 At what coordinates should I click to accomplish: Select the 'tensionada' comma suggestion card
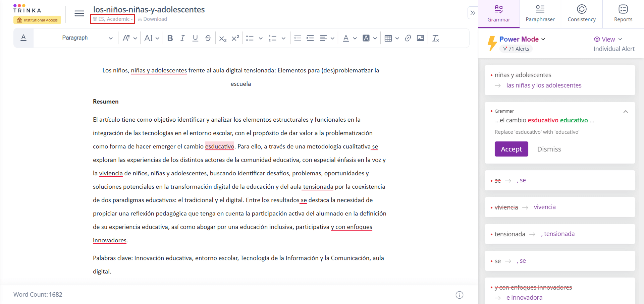click(560, 234)
